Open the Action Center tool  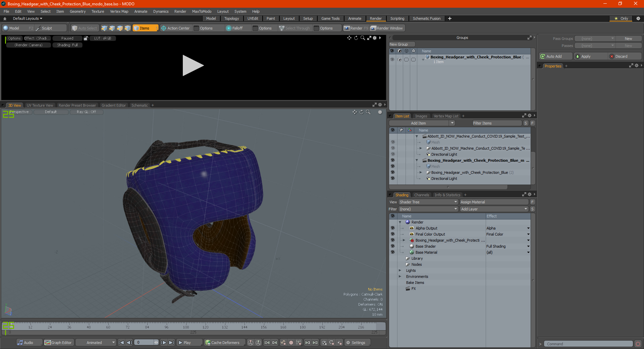(x=175, y=28)
